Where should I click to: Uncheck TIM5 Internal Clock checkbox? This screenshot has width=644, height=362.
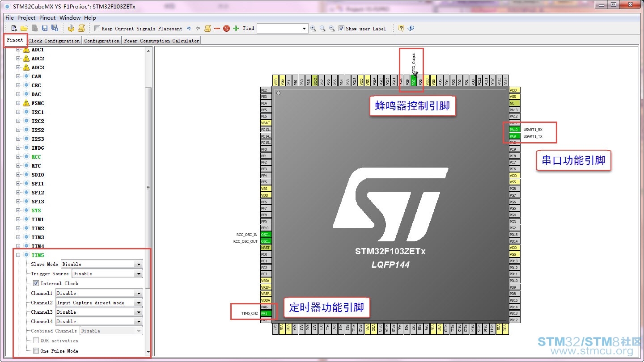(36, 283)
